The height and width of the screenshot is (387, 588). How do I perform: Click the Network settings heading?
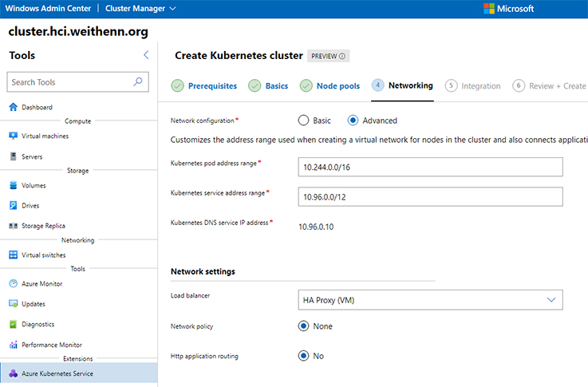tap(203, 271)
